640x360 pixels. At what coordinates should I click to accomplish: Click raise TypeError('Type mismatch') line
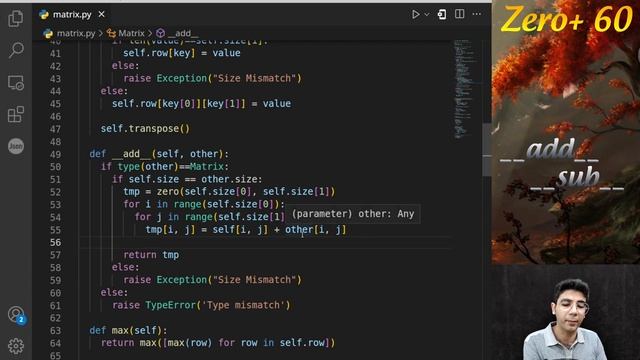click(201, 305)
